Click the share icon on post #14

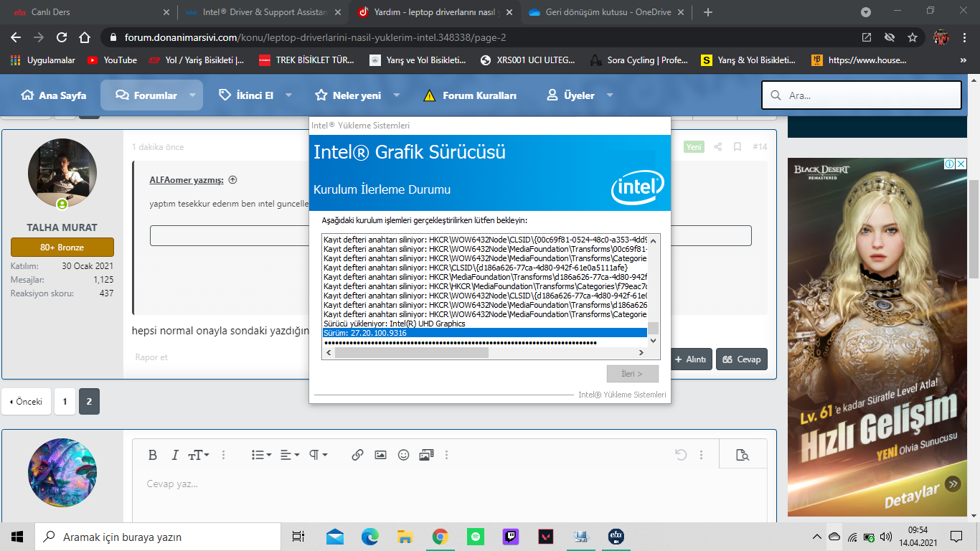point(718,147)
